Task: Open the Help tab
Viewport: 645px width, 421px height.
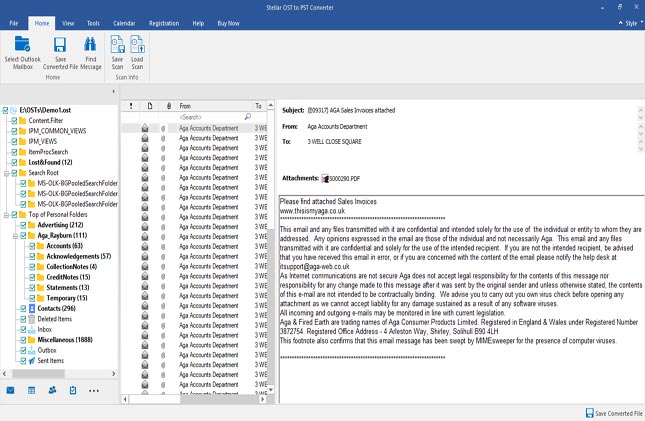Action: pyautogui.click(x=198, y=23)
